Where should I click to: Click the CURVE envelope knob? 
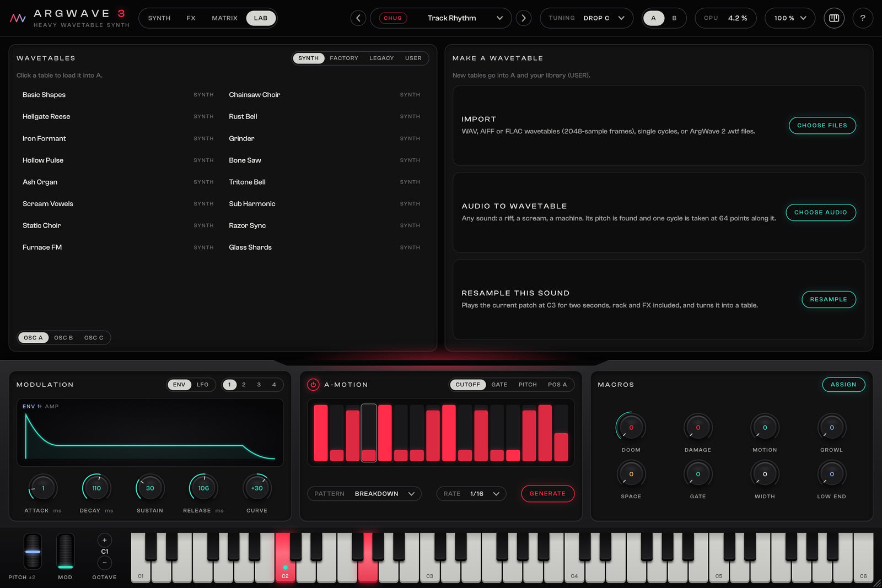point(257,488)
